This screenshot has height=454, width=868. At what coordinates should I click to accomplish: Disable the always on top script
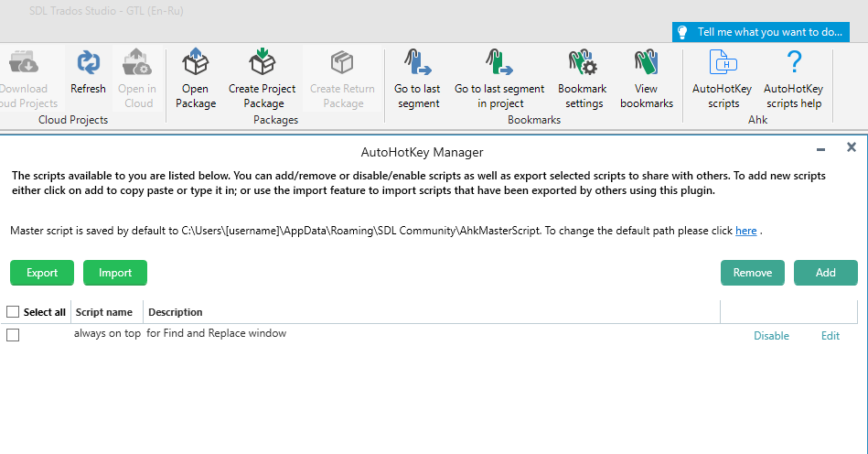[x=771, y=336]
